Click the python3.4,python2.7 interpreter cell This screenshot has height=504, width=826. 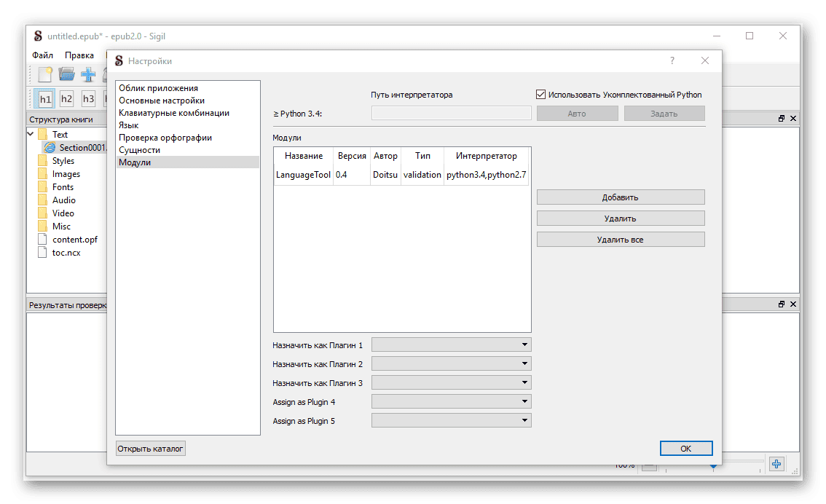[x=487, y=175]
